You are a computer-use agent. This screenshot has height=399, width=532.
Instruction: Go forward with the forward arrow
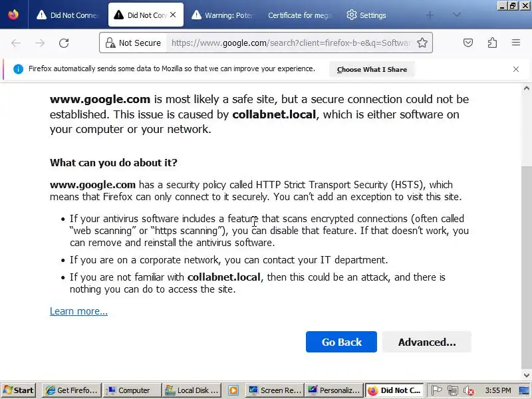coord(40,43)
